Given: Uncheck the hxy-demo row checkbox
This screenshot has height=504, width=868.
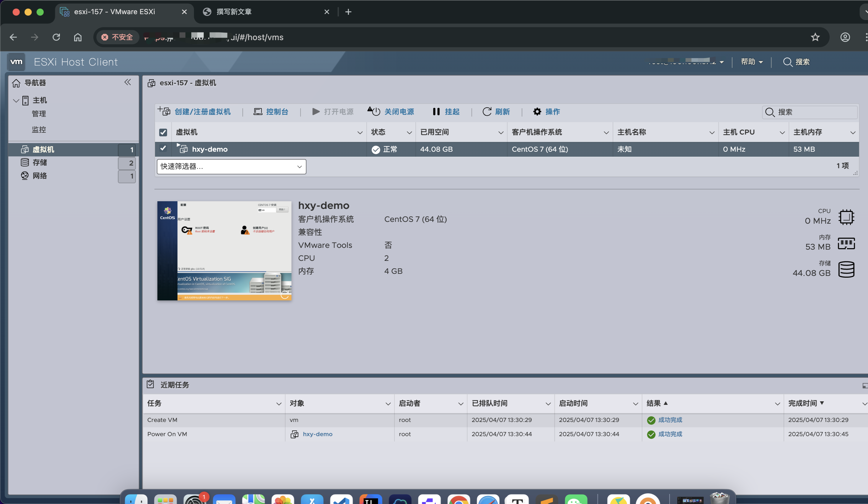Looking at the screenshot, I should (163, 148).
